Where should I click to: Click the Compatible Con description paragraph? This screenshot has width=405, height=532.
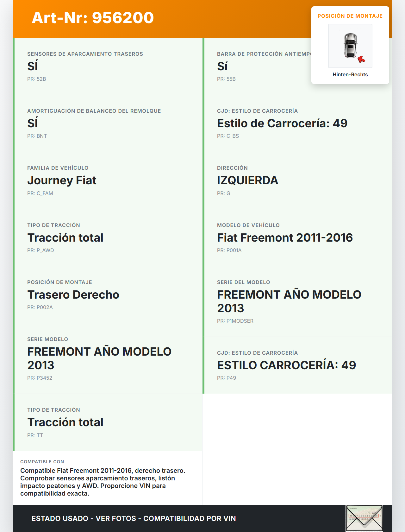coord(103,482)
